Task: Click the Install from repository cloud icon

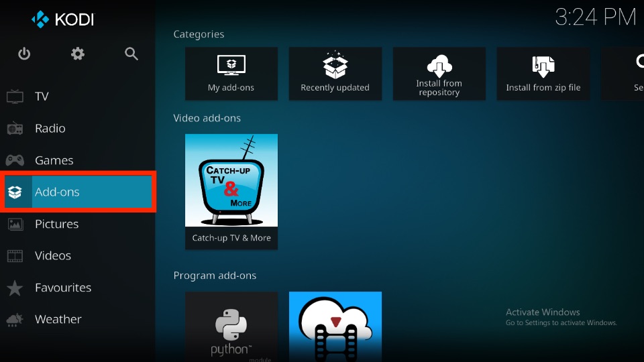Action: (x=439, y=65)
